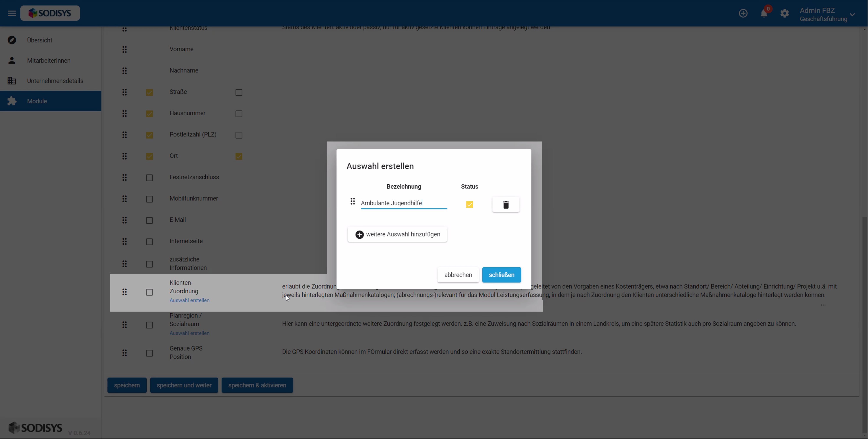Viewport: 868px width, 439px height.
Task: Enable the Internetseite checkbox
Action: coord(149,242)
